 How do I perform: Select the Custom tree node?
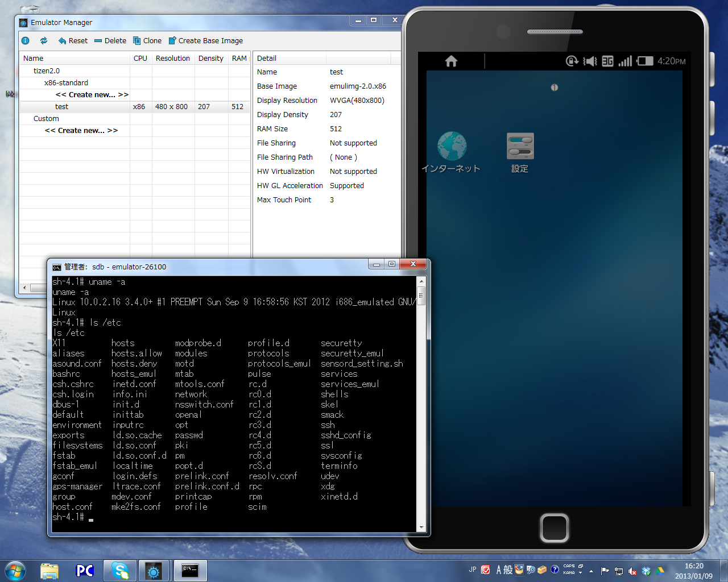click(x=46, y=118)
